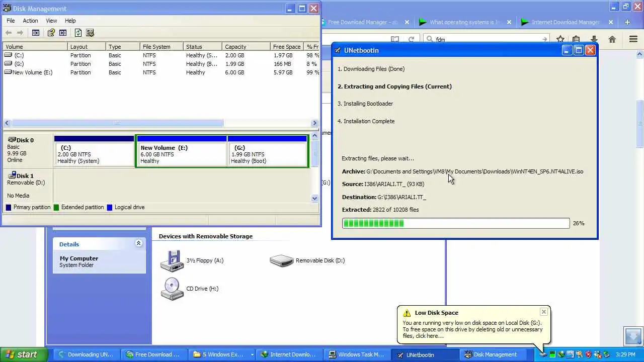Open the Properties/help toolbar icon in Disk Management

coord(51,33)
